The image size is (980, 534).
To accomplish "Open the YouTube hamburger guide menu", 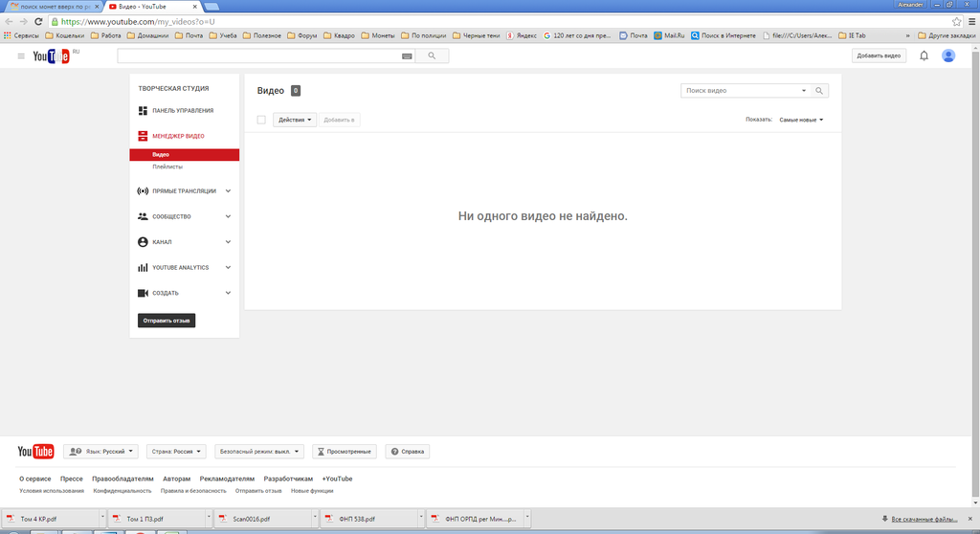I will tap(21, 56).
